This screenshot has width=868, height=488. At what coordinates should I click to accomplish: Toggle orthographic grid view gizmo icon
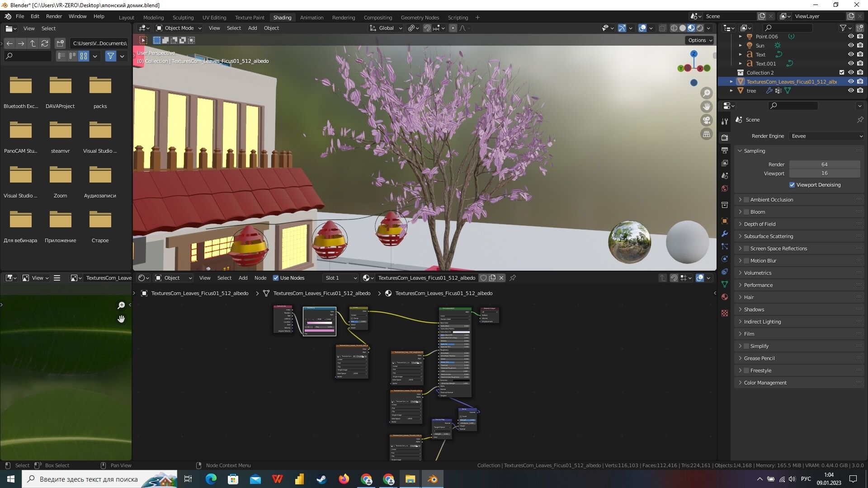click(x=706, y=134)
